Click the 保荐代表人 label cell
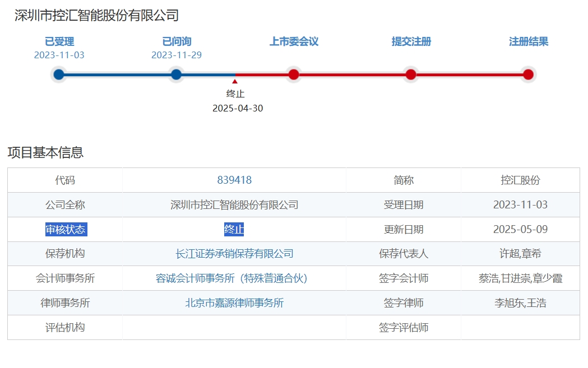This screenshot has height=368, width=588. pyautogui.click(x=404, y=254)
